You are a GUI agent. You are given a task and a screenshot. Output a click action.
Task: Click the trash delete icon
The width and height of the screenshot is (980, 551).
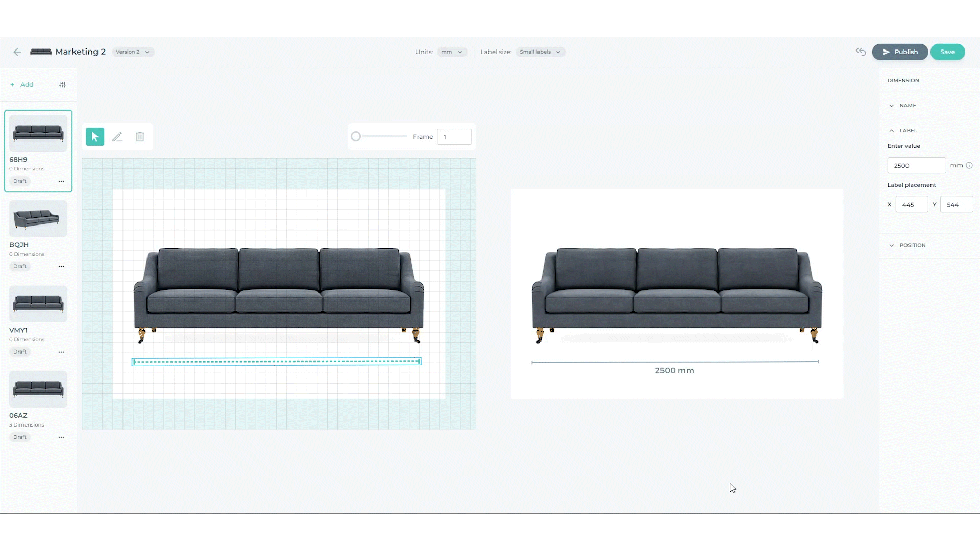(140, 137)
